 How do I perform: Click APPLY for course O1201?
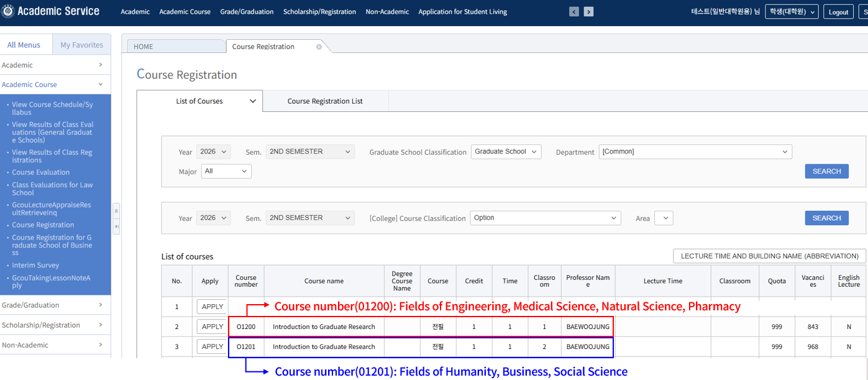pos(212,346)
